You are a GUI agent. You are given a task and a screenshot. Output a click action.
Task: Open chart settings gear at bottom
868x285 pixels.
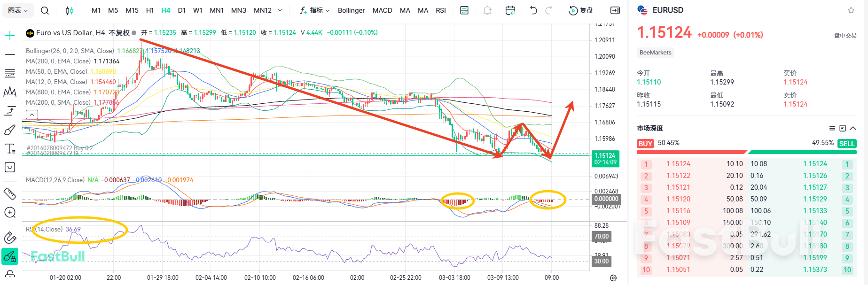coord(613,278)
